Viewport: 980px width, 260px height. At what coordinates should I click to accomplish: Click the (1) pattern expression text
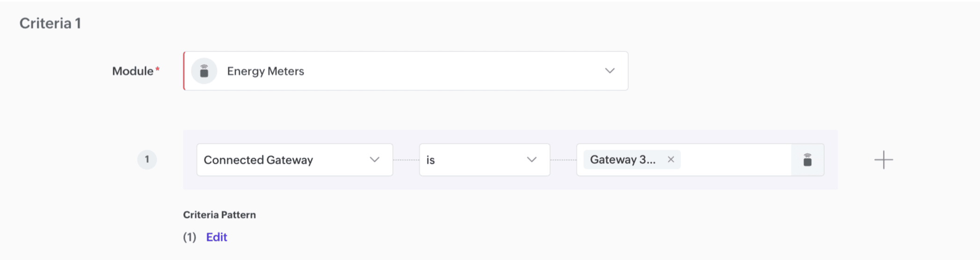pos(189,237)
